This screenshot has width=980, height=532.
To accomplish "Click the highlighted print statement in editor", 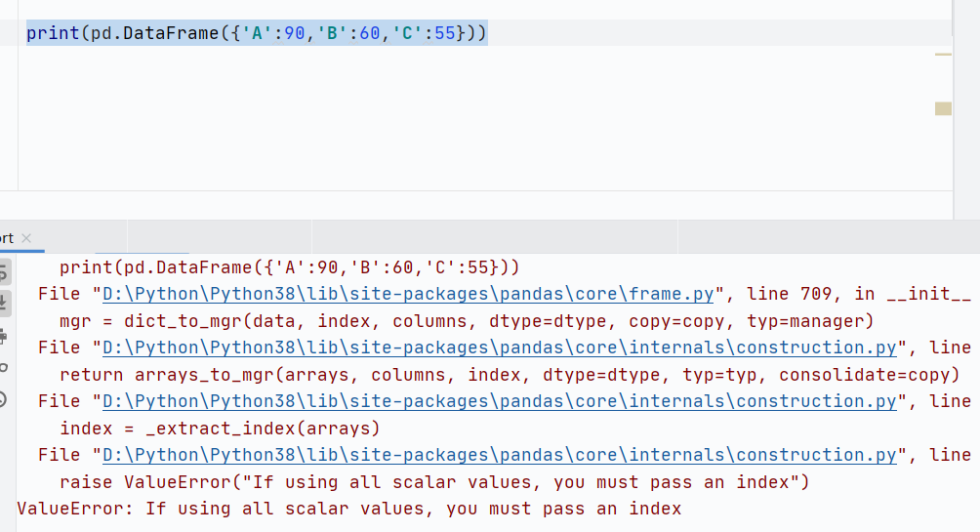I will click(x=256, y=33).
